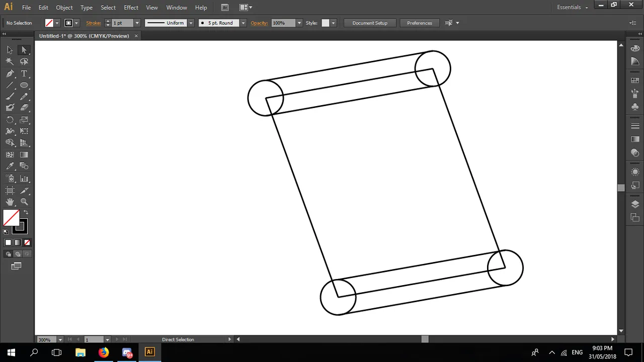Open stroke weight dropdown
644x362 pixels.
point(137,23)
